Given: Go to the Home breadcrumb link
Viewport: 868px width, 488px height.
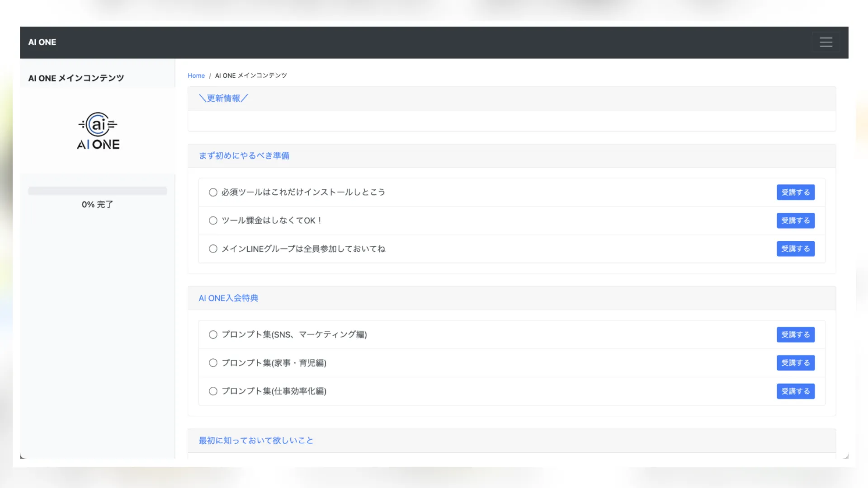Looking at the screenshot, I should point(196,75).
